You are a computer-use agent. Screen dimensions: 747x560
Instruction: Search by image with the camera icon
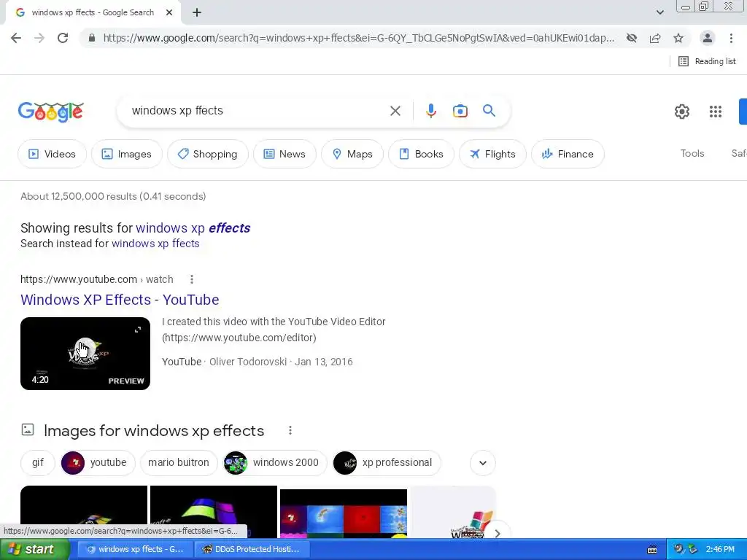[460, 111]
